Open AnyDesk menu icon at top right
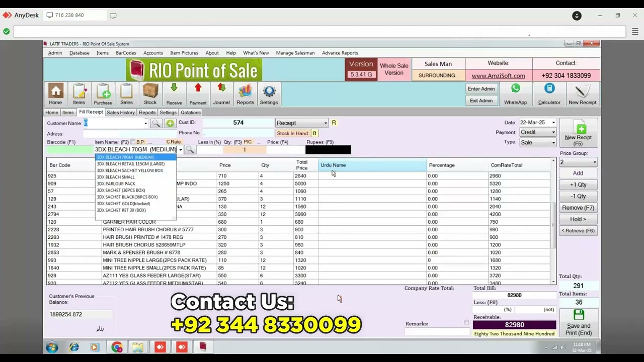This screenshot has width=644, height=362. [635, 31]
